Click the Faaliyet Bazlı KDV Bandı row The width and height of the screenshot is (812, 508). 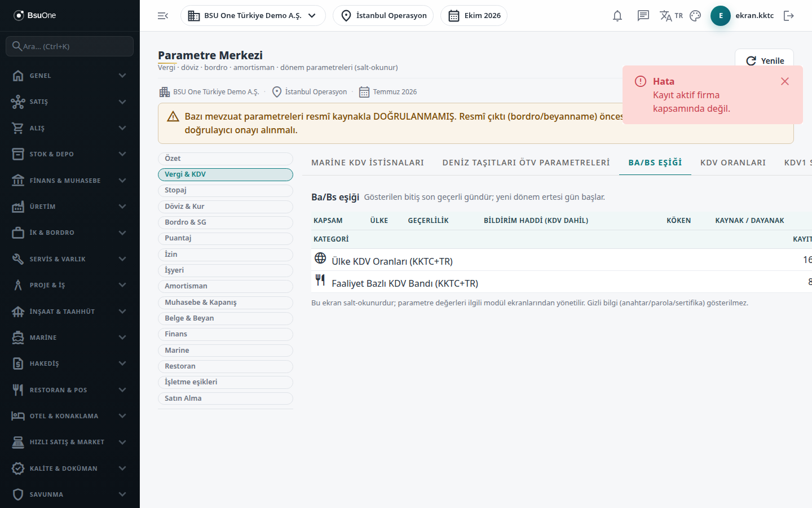tap(562, 282)
